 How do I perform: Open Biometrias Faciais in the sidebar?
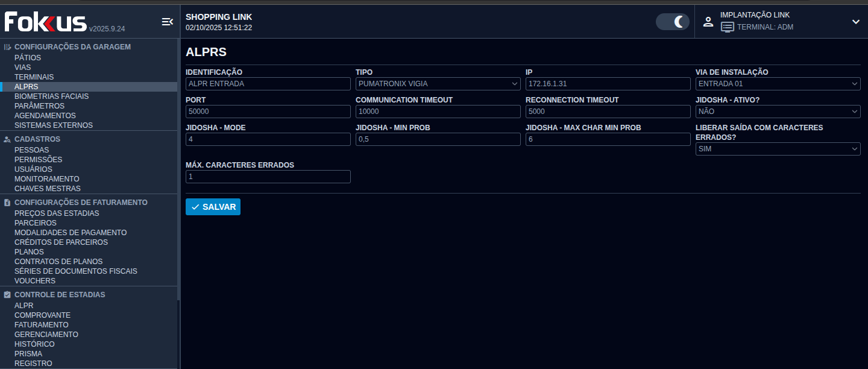[x=51, y=96]
